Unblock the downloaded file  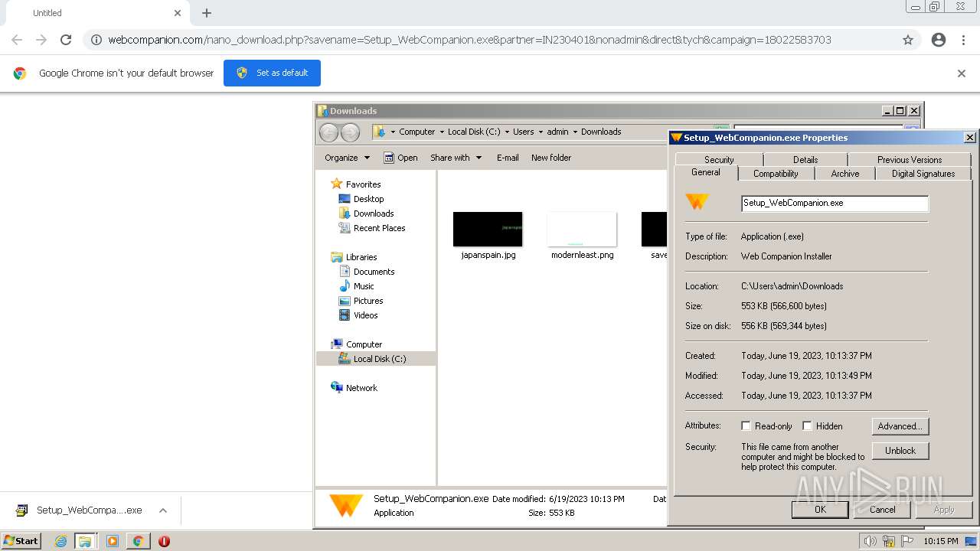tap(900, 451)
